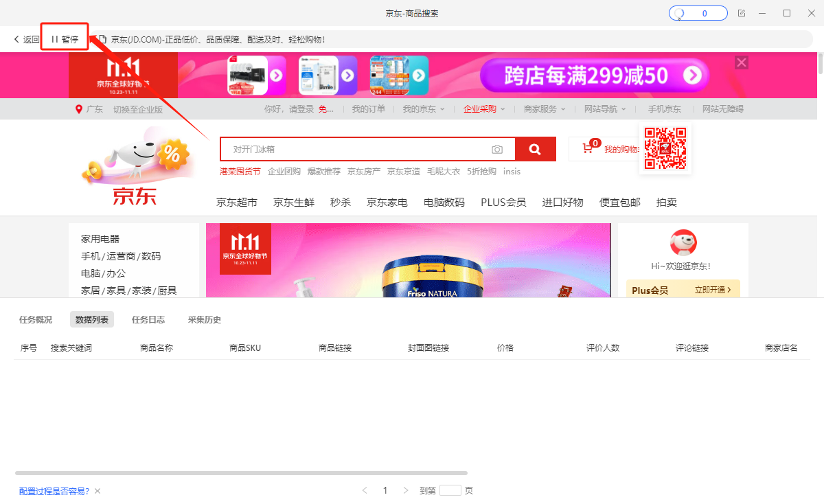Image resolution: width=824 pixels, height=504 pixels.
Task: Open 京东家电 navigation item
Action: point(387,202)
